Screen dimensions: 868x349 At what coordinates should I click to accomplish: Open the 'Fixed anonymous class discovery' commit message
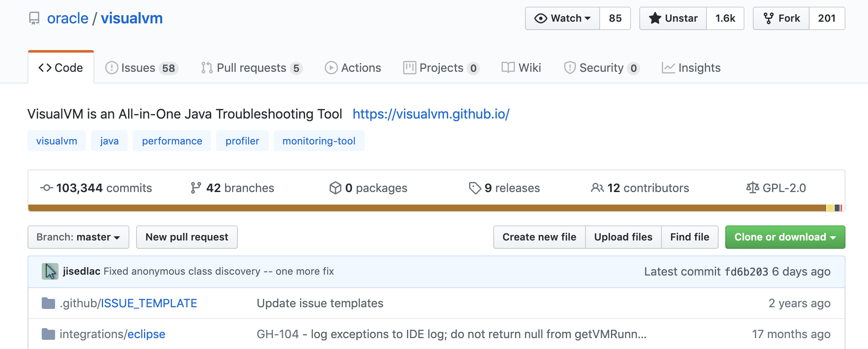click(219, 271)
